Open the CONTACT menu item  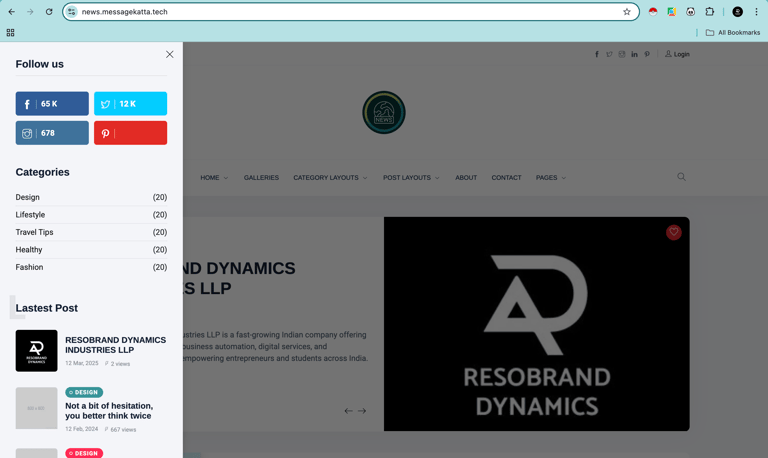(x=506, y=177)
